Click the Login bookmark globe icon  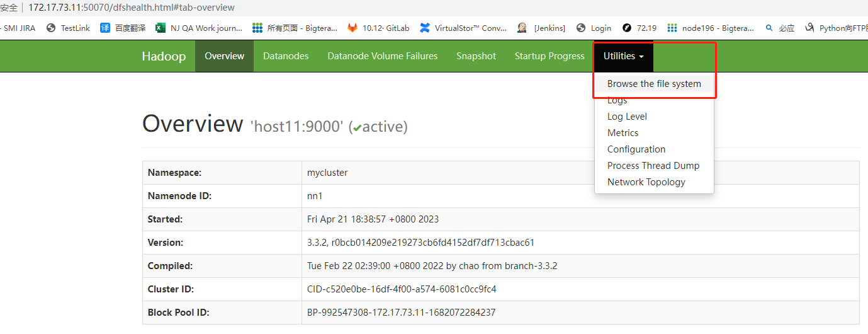(581, 28)
